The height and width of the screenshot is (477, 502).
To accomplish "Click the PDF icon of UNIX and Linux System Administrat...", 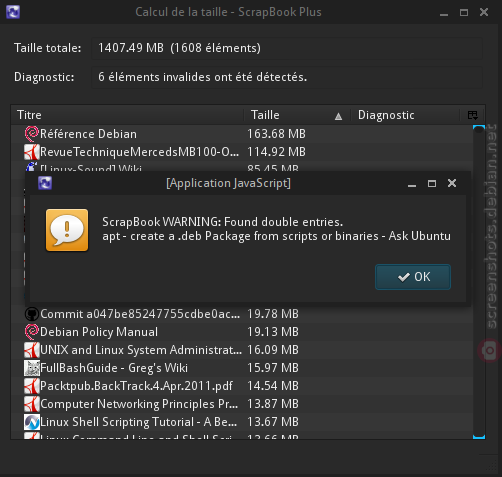I will point(32,350).
